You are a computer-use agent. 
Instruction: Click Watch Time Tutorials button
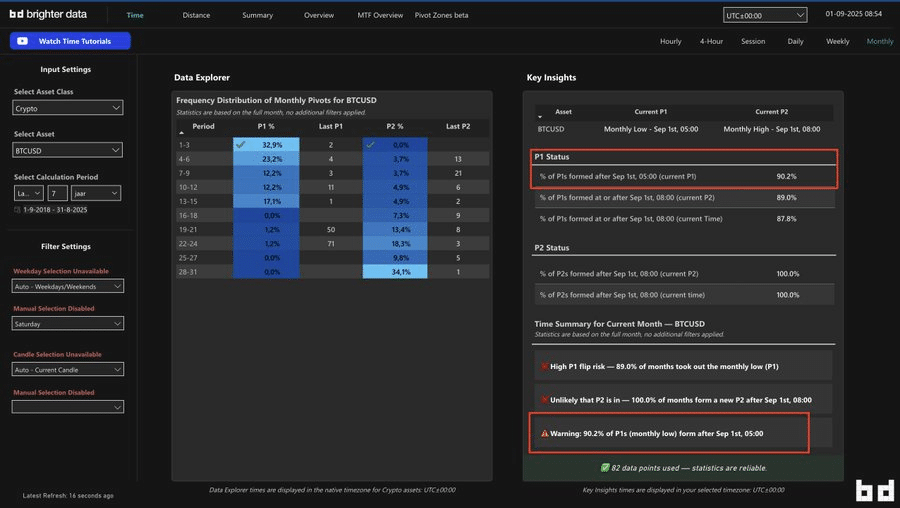70,41
